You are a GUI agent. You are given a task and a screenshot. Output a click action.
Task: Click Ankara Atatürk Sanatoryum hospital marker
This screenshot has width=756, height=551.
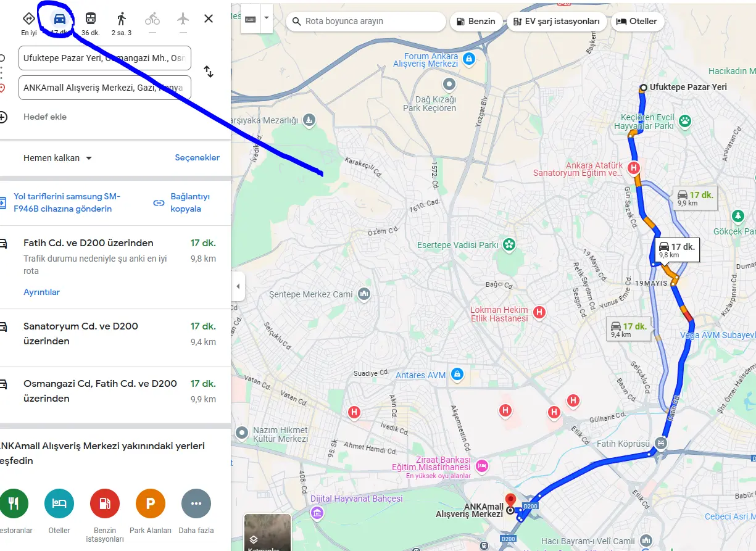pos(634,167)
